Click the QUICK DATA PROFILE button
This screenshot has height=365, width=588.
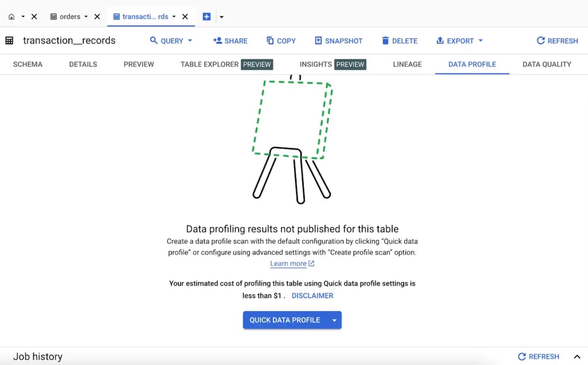[285, 320]
